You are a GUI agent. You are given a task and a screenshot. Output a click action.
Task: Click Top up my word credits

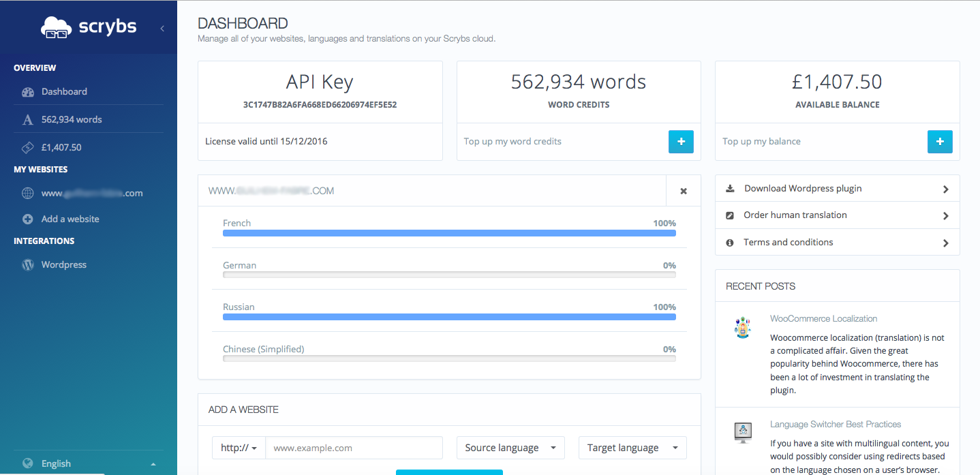pyautogui.click(x=512, y=142)
